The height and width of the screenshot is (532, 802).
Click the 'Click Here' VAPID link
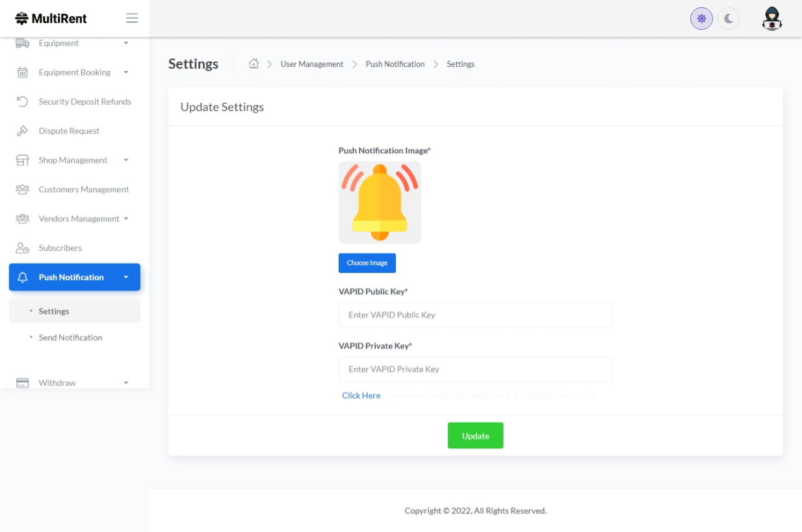361,396
